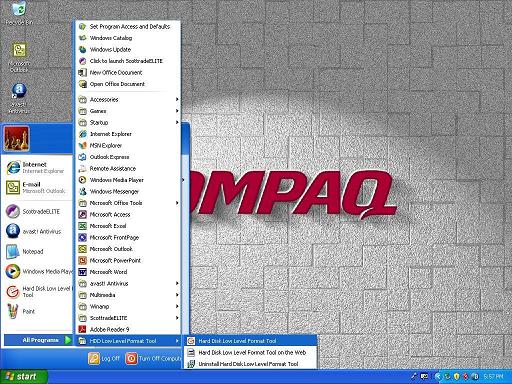Select HDD Low Level Format Tool folder
This screenshot has width=512, height=384.
pyautogui.click(x=128, y=341)
